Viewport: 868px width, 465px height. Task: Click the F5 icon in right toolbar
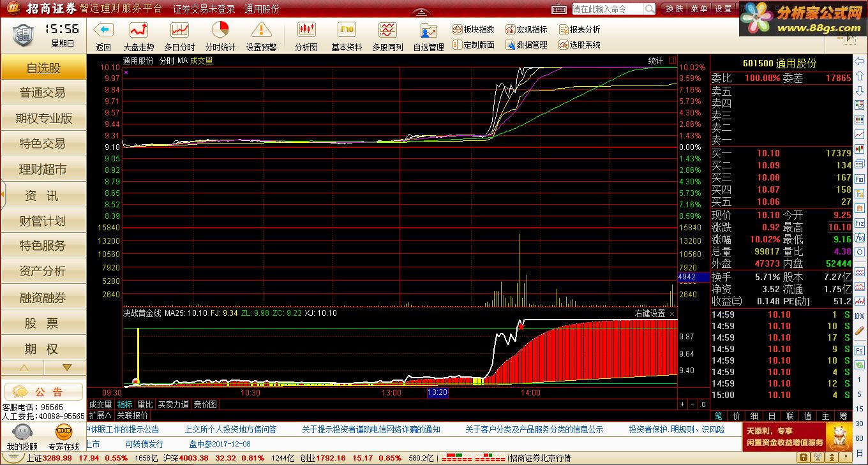860,350
